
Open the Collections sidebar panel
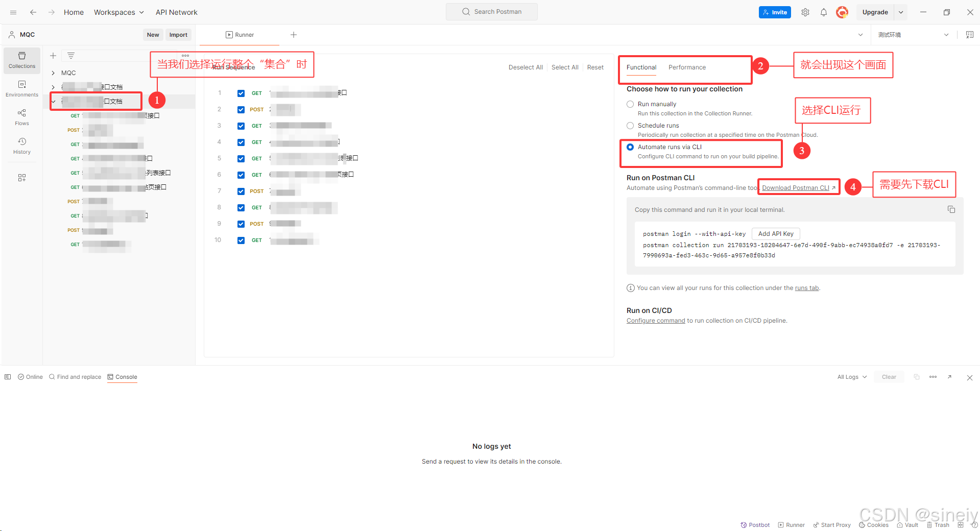pos(22,60)
